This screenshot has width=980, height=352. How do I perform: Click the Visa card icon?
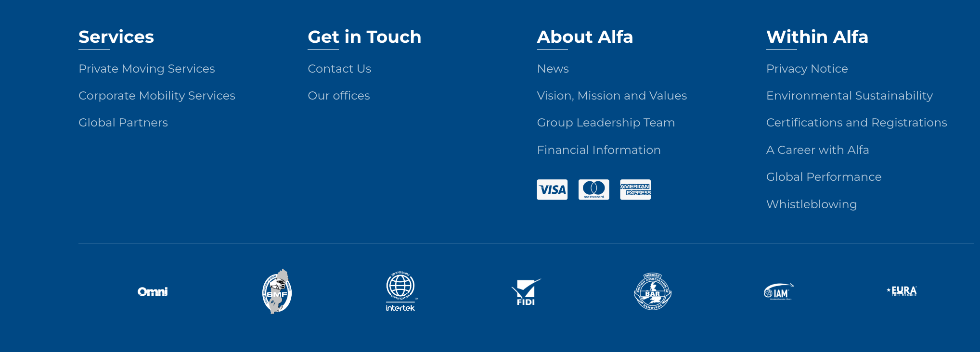[552, 189]
